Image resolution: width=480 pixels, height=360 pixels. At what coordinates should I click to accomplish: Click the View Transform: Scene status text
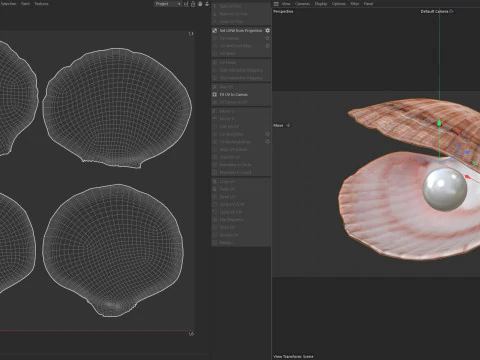point(293,356)
